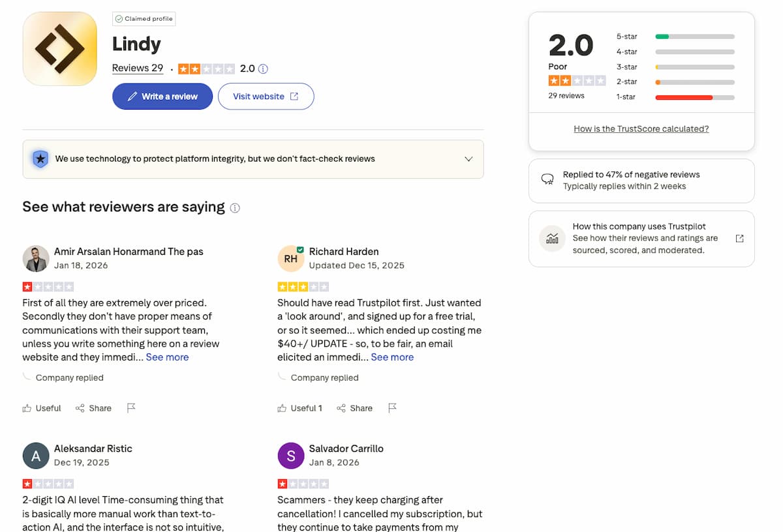Open "Visit website"
This screenshot has height=532, width=783.
point(266,96)
